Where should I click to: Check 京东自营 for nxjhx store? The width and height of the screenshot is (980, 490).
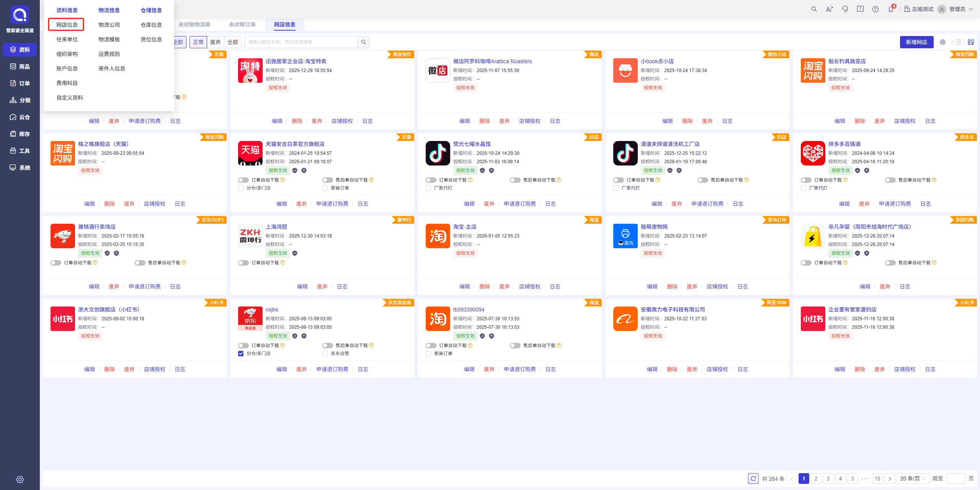click(325, 354)
